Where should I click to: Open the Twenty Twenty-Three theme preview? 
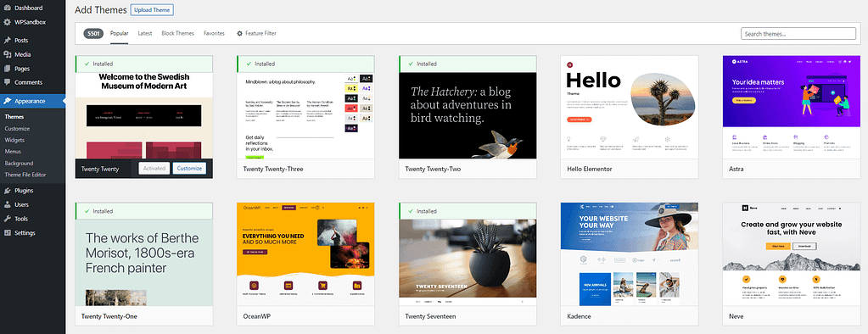tap(305, 115)
